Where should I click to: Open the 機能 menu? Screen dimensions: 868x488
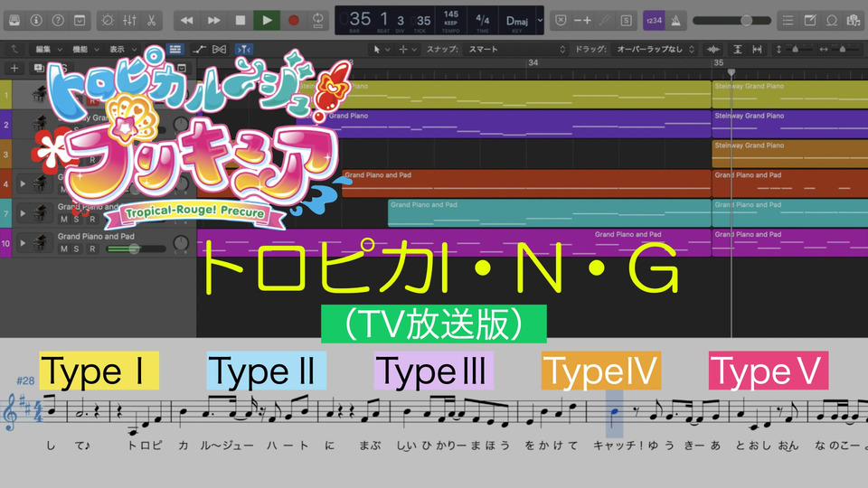[85, 49]
